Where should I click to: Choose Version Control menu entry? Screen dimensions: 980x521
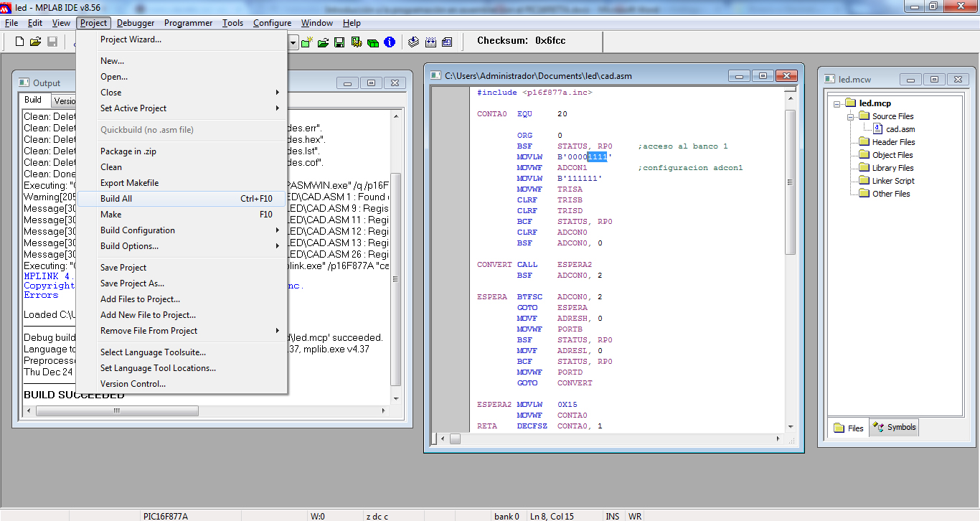pyautogui.click(x=182, y=384)
